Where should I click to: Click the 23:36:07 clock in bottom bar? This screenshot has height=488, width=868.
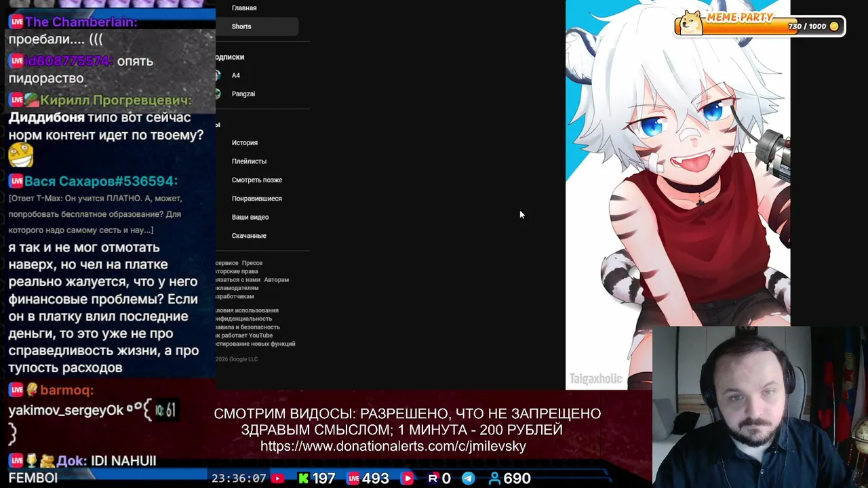[239, 479]
